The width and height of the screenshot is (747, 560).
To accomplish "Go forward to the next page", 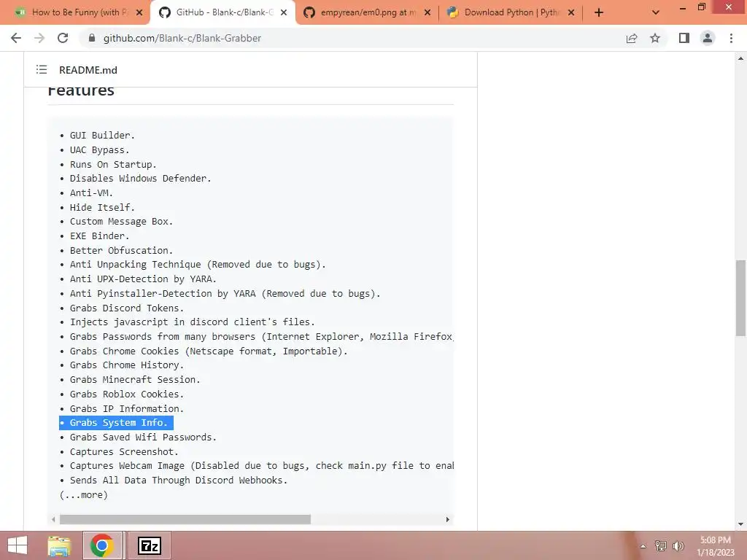I will [x=39, y=38].
